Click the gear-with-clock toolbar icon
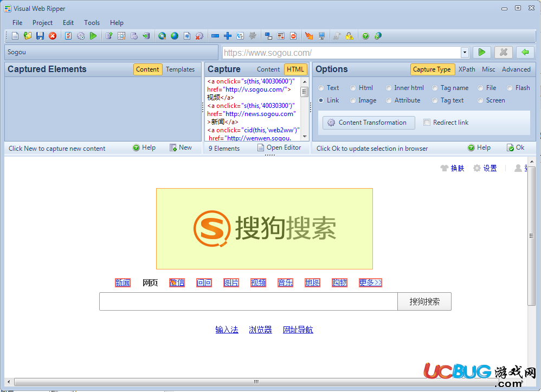Screen dimensions: 541x392 coord(81,36)
